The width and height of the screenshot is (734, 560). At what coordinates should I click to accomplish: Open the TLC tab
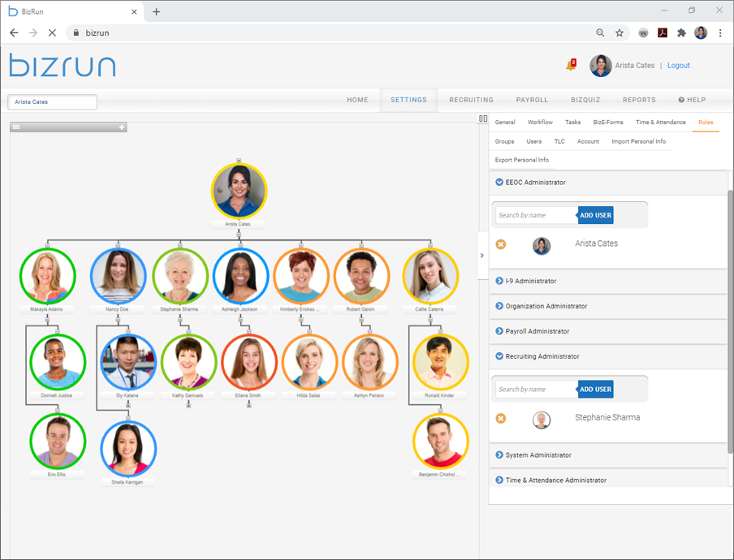point(559,141)
